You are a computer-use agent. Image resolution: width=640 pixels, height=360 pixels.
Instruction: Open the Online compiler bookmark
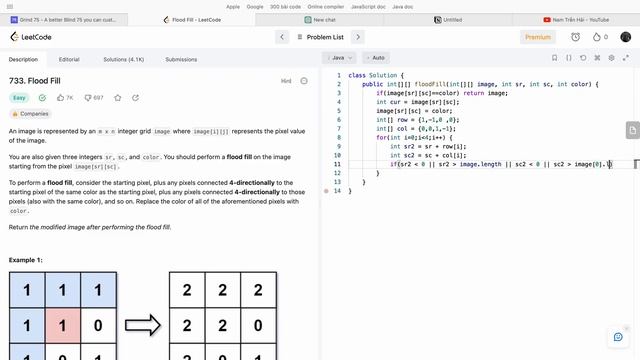[x=326, y=7]
